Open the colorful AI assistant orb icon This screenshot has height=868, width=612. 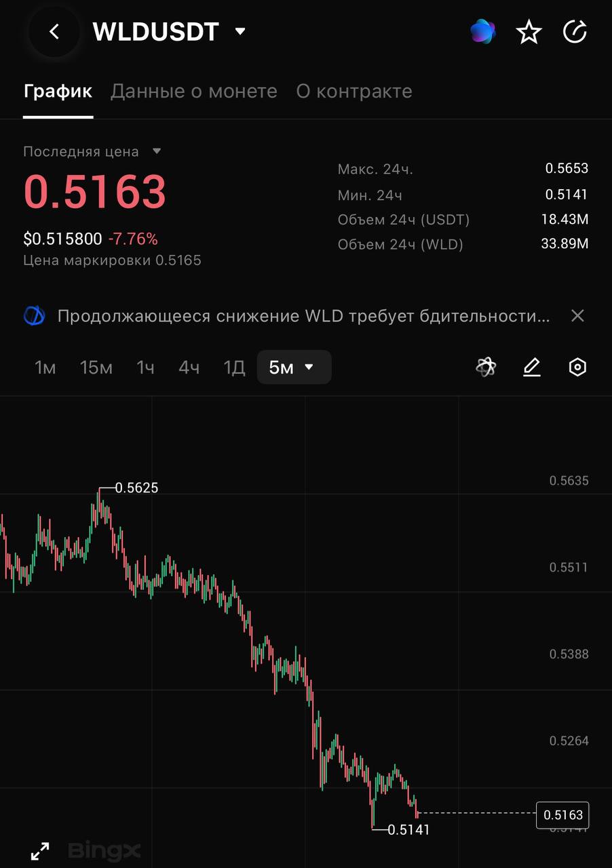coord(483,32)
